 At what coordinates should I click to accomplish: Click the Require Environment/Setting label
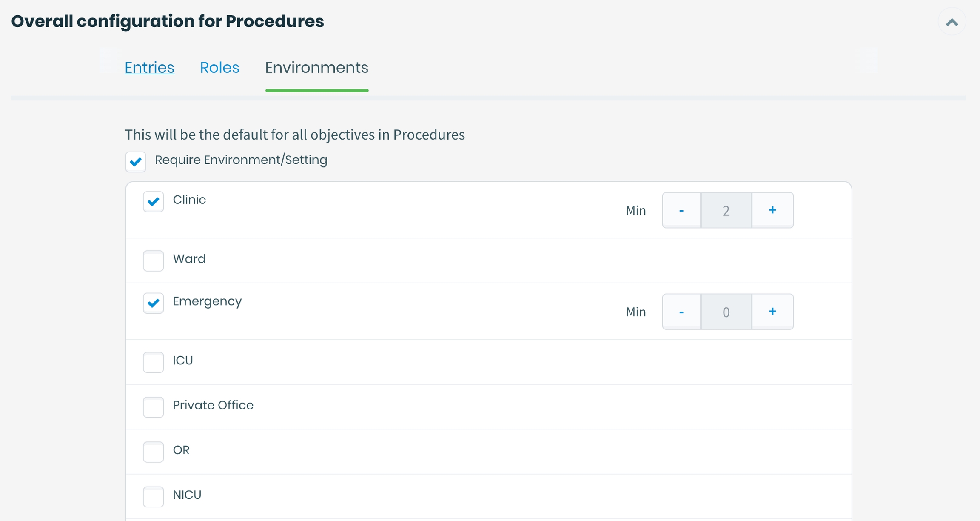241,160
